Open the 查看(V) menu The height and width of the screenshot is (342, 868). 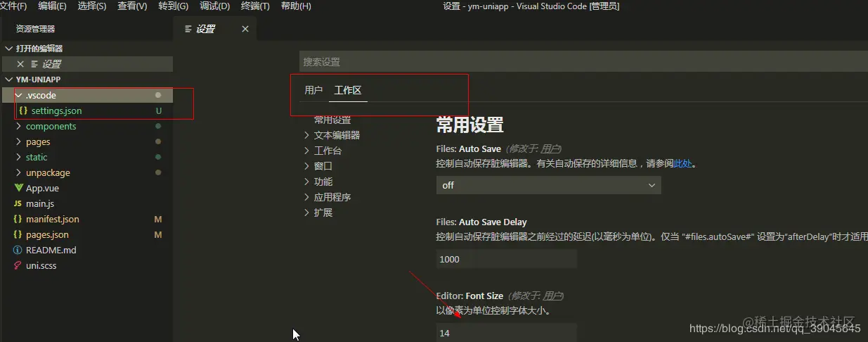point(132,6)
